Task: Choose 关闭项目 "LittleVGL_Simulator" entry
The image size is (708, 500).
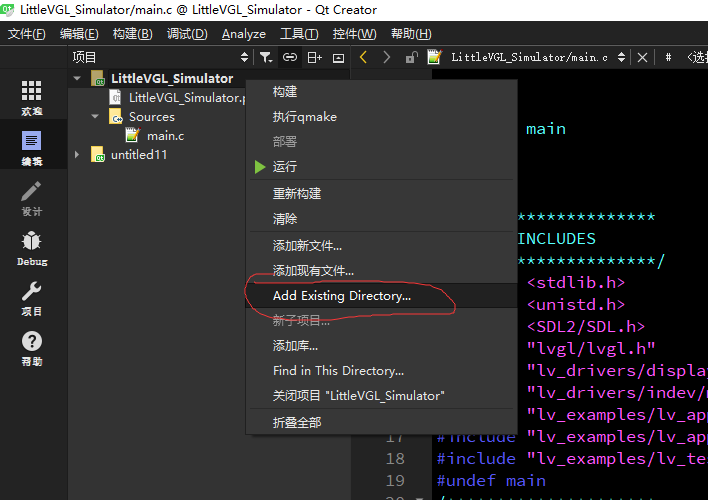Action: [x=382, y=396]
